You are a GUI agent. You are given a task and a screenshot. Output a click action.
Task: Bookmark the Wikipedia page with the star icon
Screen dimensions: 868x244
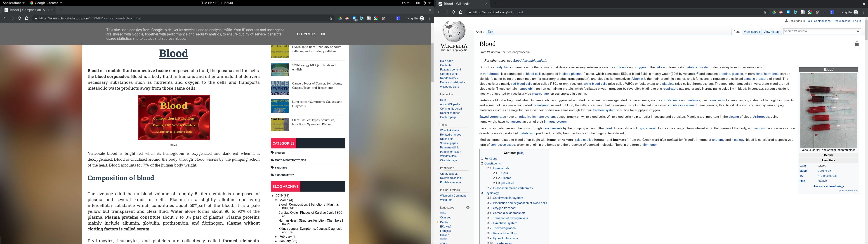click(x=765, y=12)
